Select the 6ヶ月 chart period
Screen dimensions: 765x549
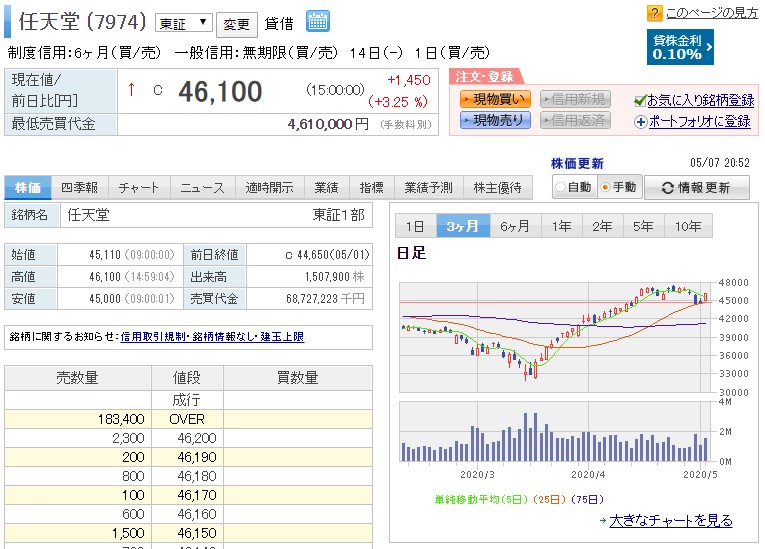point(515,226)
